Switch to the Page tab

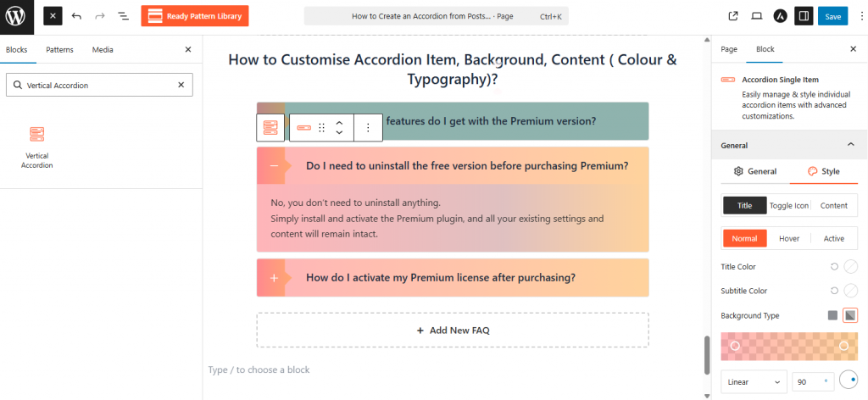pos(729,50)
